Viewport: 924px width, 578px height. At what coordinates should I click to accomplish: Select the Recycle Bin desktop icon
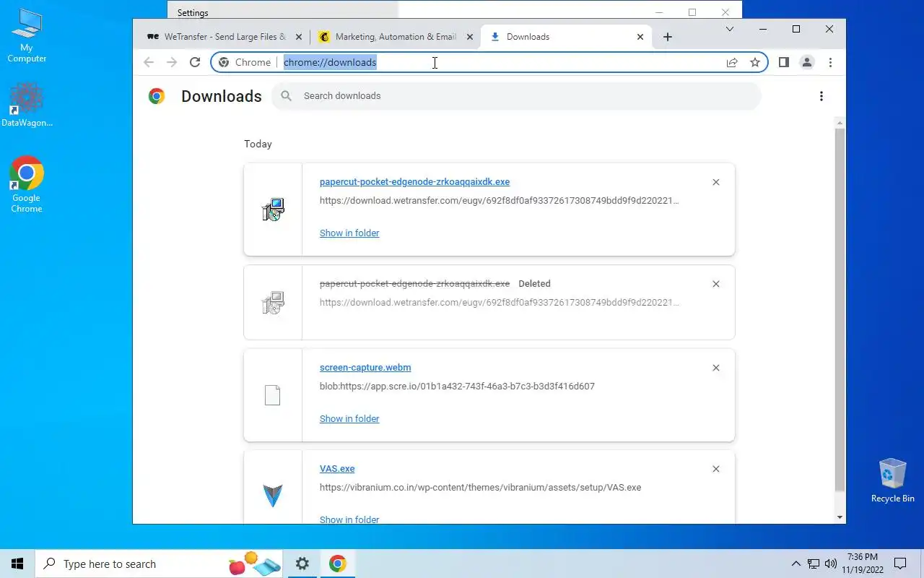(892, 480)
